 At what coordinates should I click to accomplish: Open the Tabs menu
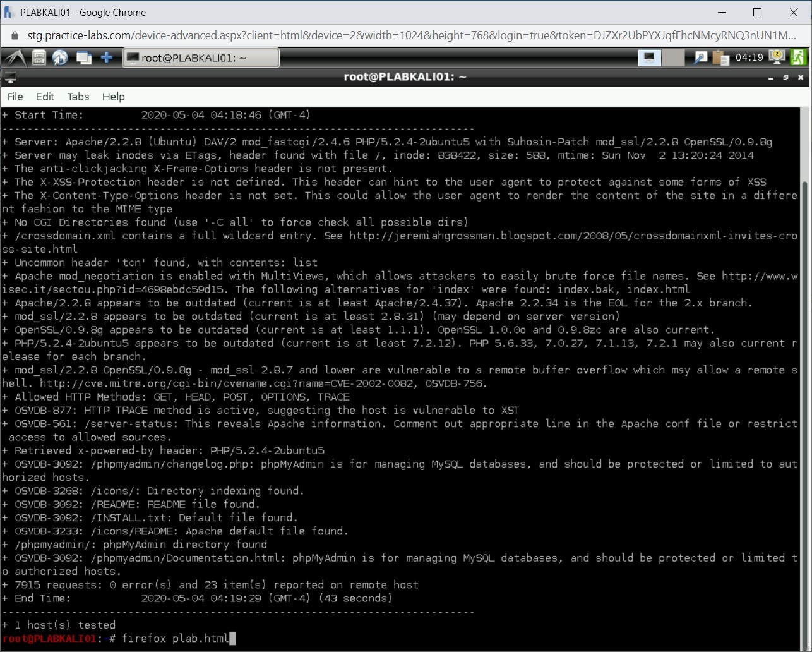(x=78, y=97)
